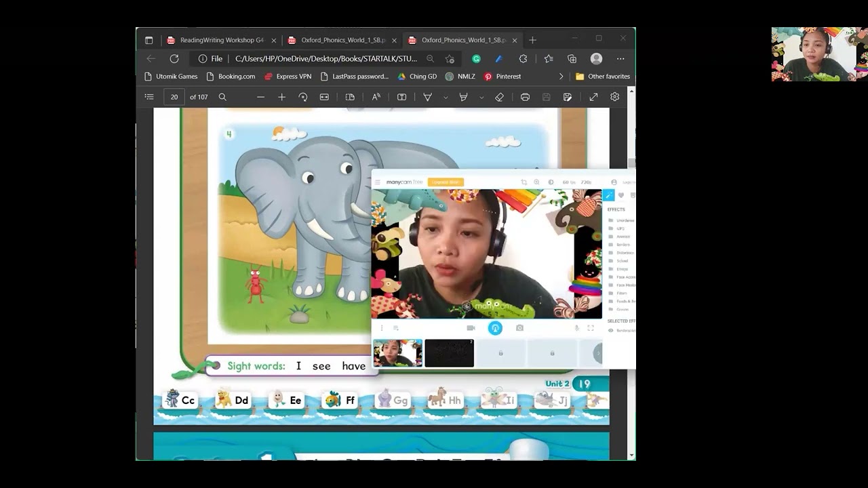Search the PDF with the magnifier icon
Viewport: 868px width, 488px height.
click(x=222, y=97)
